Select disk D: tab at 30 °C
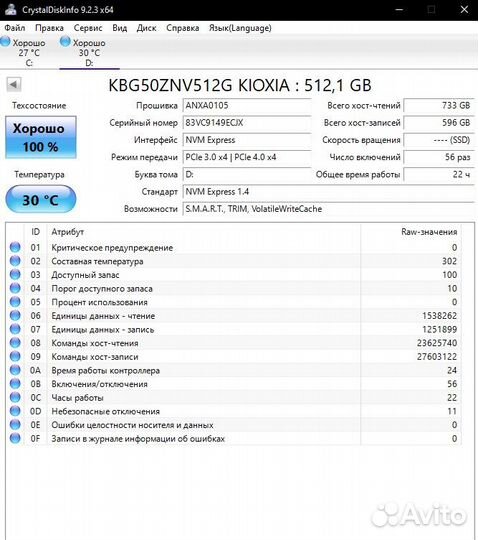The image size is (478, 540). click(x=89, y=52)
